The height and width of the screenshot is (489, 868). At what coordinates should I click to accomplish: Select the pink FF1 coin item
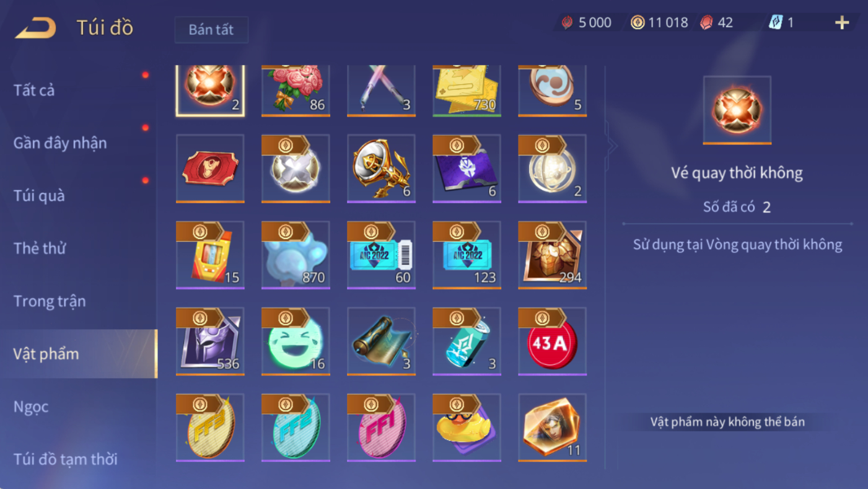[381, 428]
